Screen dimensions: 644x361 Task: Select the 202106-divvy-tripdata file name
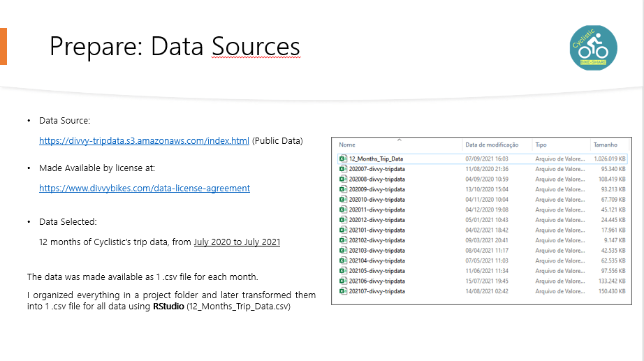(377, 281)
